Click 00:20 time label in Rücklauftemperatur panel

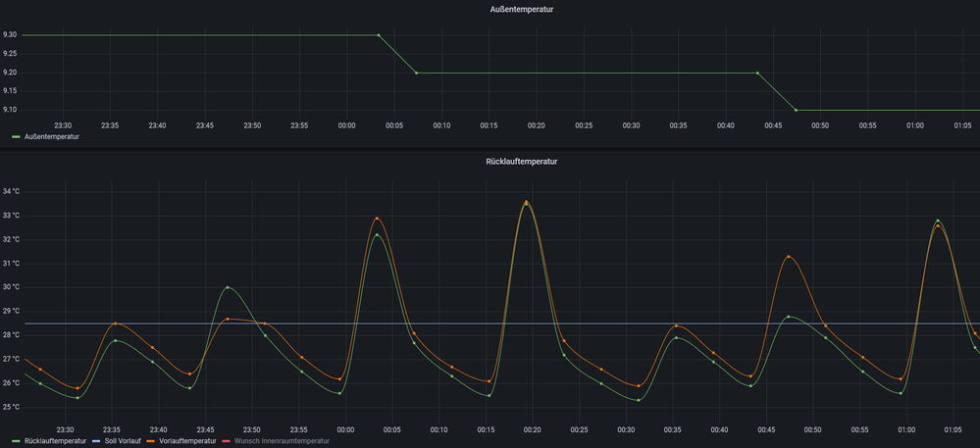point(533,430)
